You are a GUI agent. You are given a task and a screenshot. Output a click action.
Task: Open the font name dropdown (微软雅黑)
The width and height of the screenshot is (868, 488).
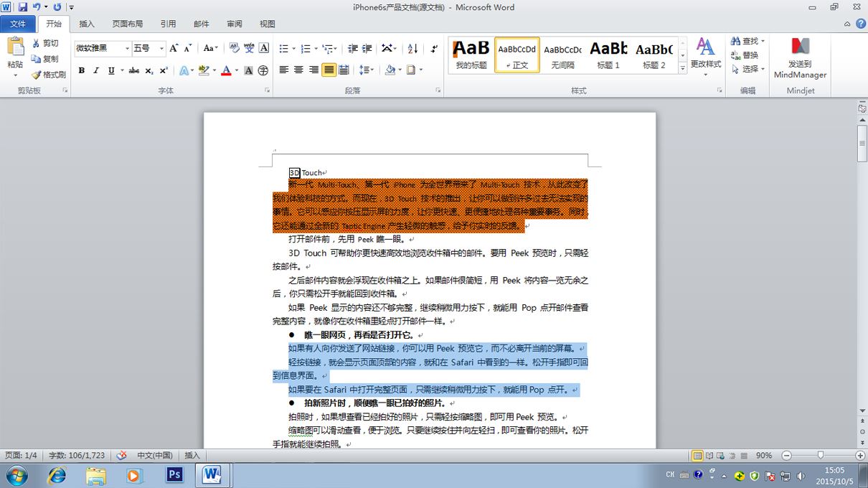click(x=128, y=48)
